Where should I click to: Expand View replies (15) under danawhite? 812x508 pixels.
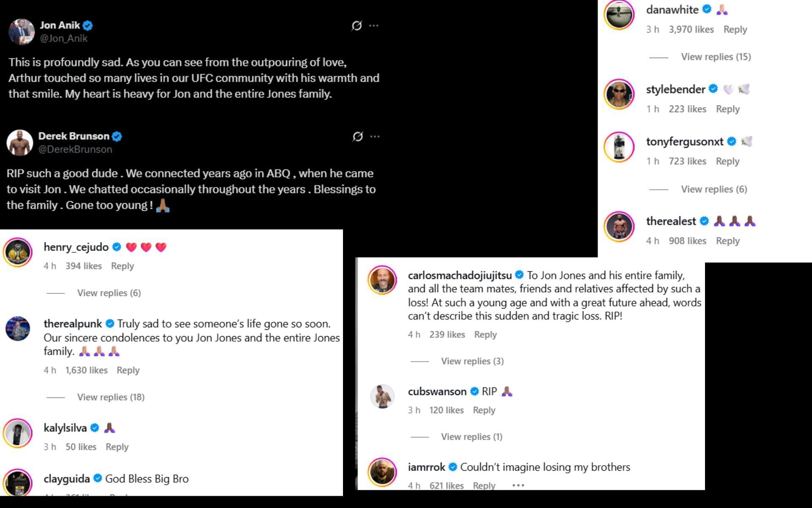tap(716, 57)
